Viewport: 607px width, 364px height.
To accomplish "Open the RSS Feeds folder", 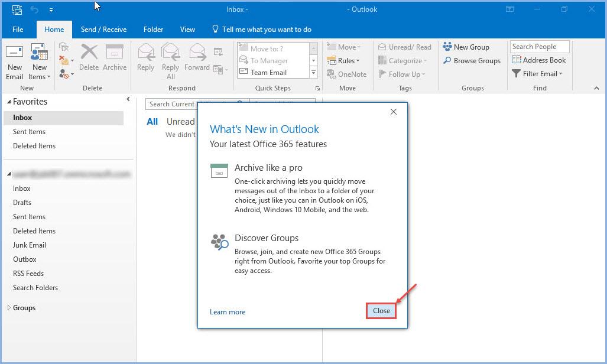I will (x=28, y=274).
